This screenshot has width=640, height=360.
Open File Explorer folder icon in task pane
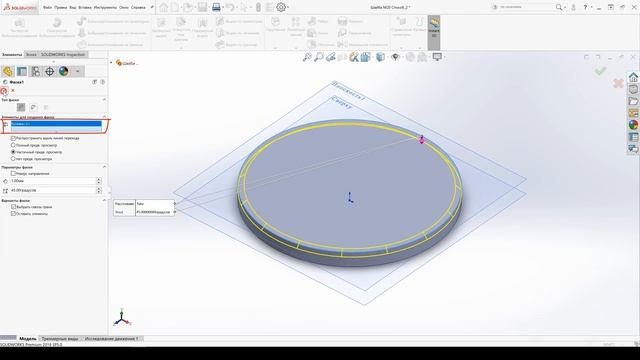(x=633, y=101)
